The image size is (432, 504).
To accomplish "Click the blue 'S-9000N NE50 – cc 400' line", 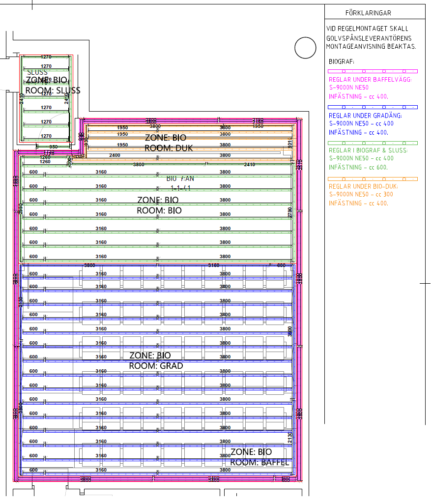I will pyautogui.click(x=361, y=123).
